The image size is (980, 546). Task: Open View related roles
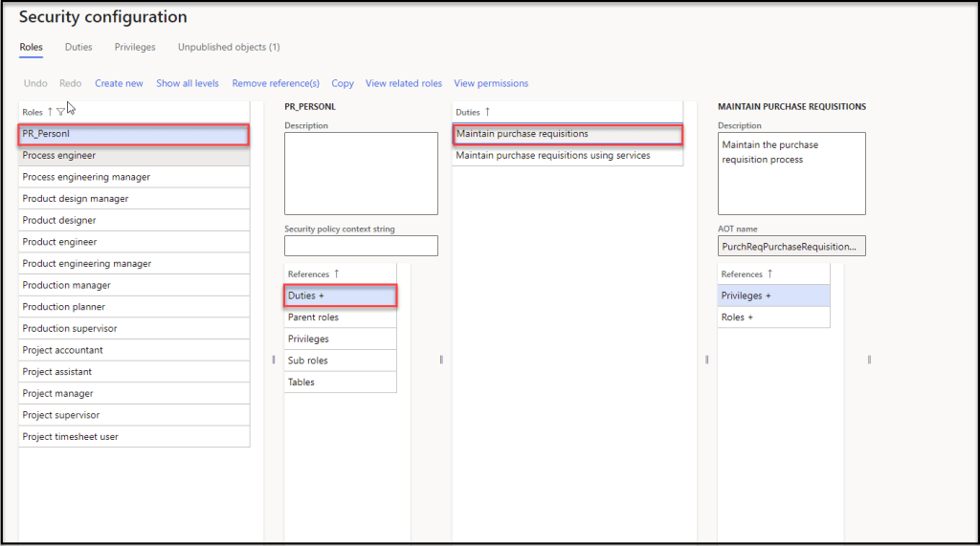[404, 83]
